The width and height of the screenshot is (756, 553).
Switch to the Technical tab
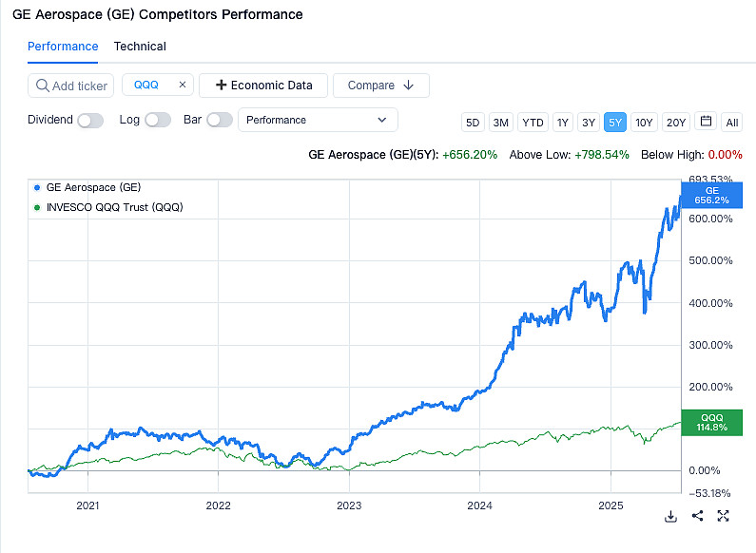[x=140, y=47]
